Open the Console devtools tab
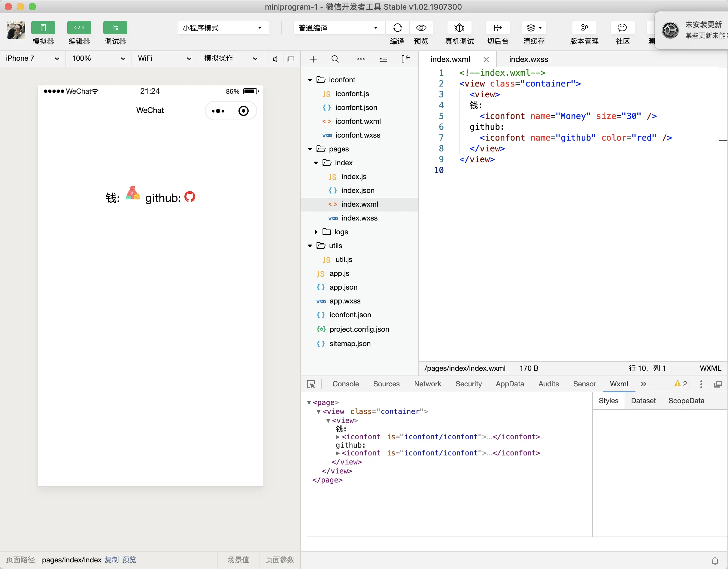 pyautogui.click(x=345, y=384)
